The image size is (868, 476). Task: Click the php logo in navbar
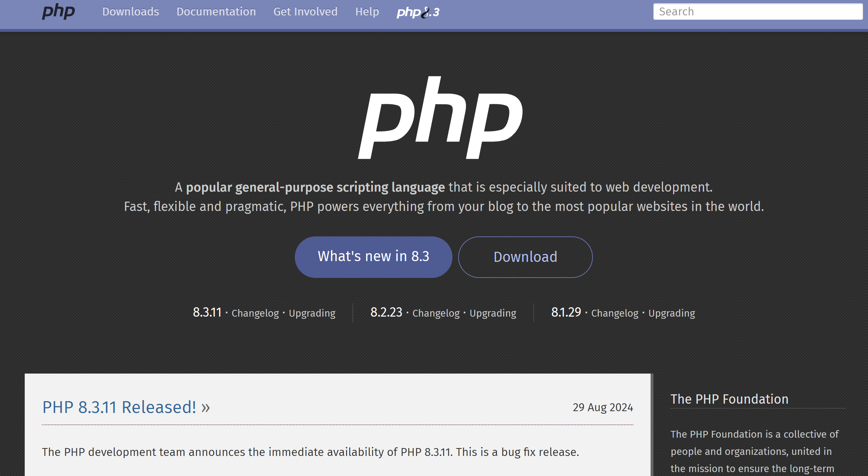click(58, 11)
